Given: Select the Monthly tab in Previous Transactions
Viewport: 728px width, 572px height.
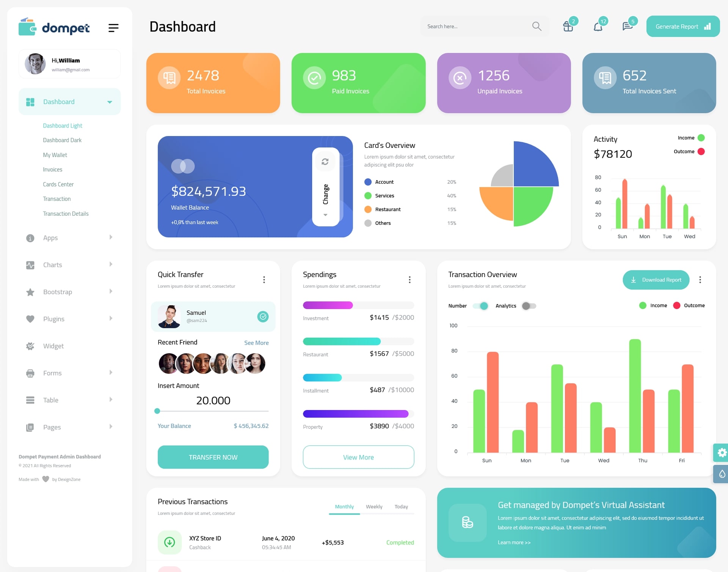Looking at the screenshot, I should 344,506.
